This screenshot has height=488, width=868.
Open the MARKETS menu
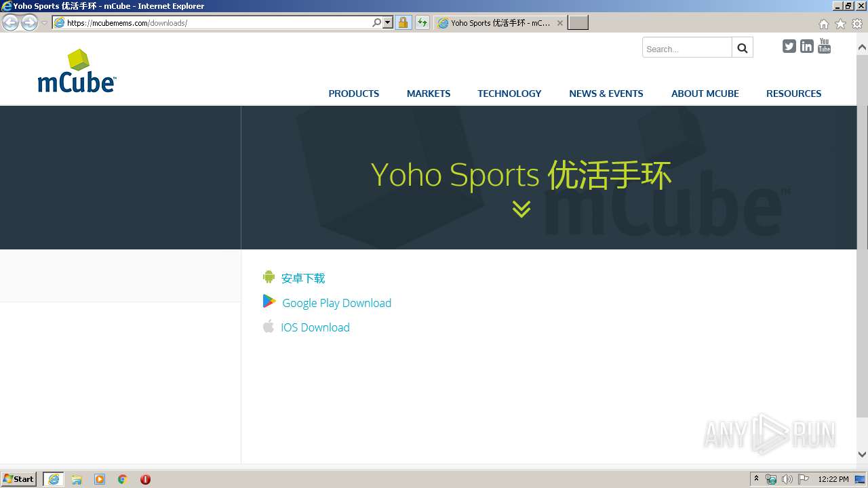(429, 94)
